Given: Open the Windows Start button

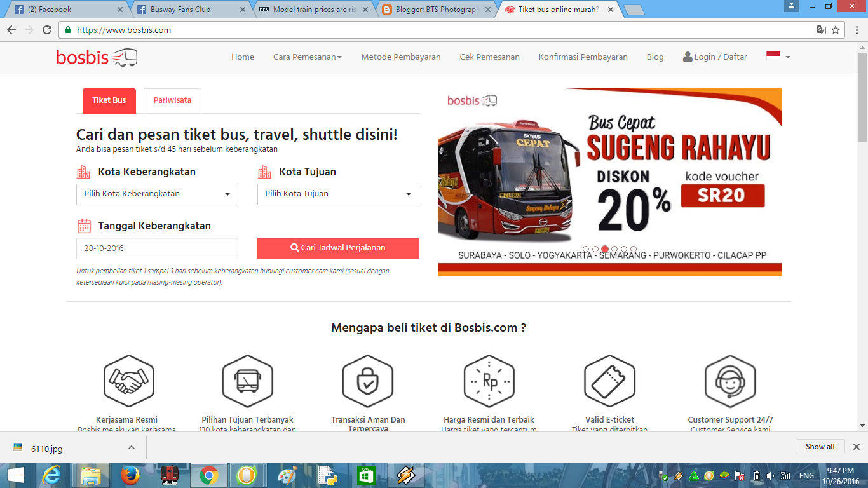Looking at the screenshot, I should 15,475.
